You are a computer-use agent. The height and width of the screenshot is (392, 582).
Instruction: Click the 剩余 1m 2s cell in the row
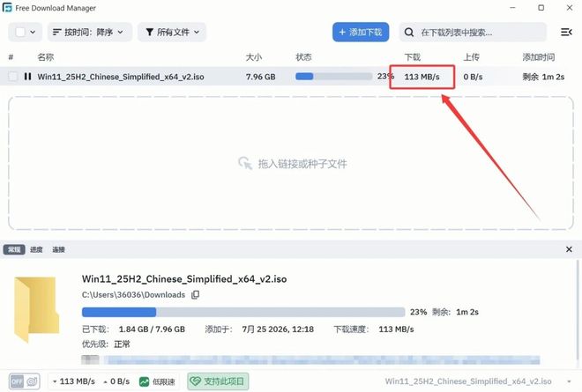[543, 77]
